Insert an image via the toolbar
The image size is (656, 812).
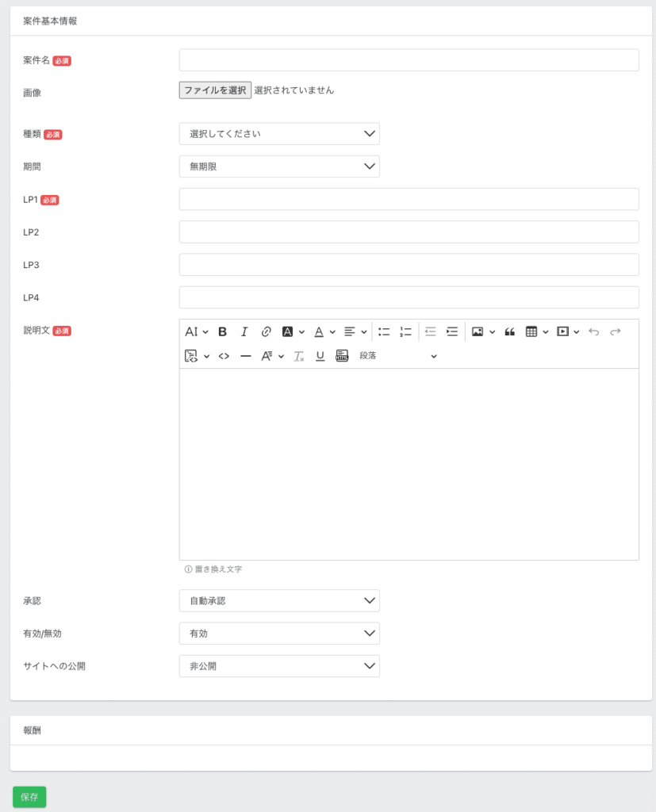pos(478,332)
